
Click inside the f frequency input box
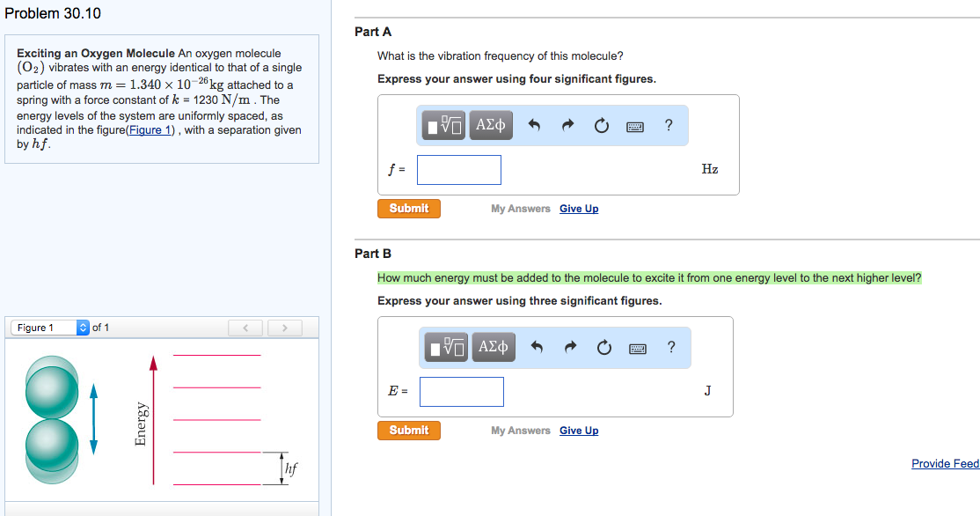click(458, 169)
